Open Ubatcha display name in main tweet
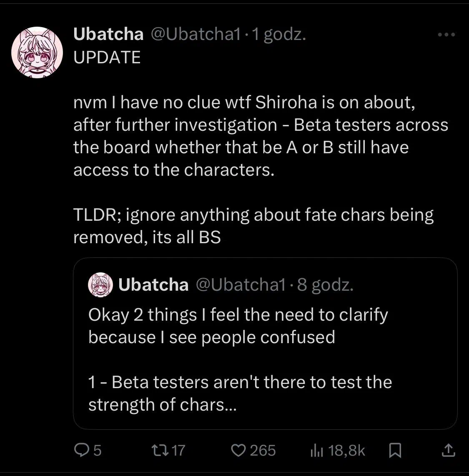469x476 pixels. click(x=108, y=34)
